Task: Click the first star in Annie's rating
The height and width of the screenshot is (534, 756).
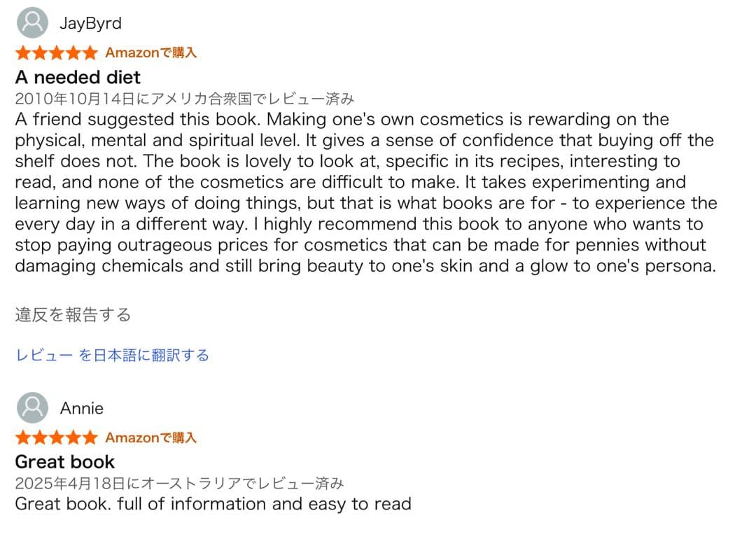Action: point(22,437)
